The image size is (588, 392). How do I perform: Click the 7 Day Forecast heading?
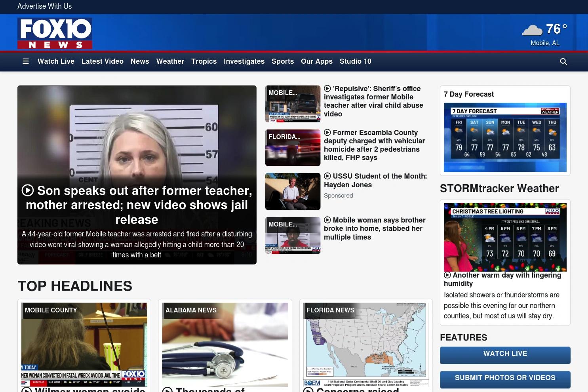[x=469, y=94]
